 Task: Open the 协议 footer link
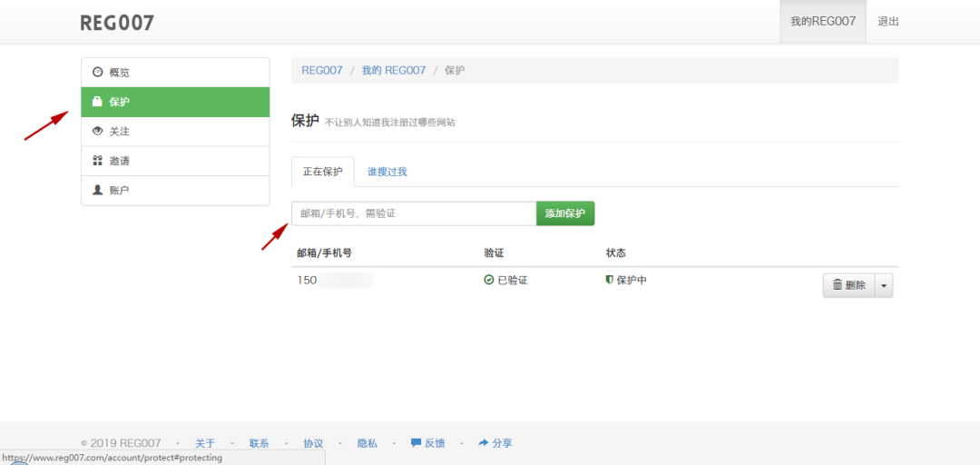313,443
